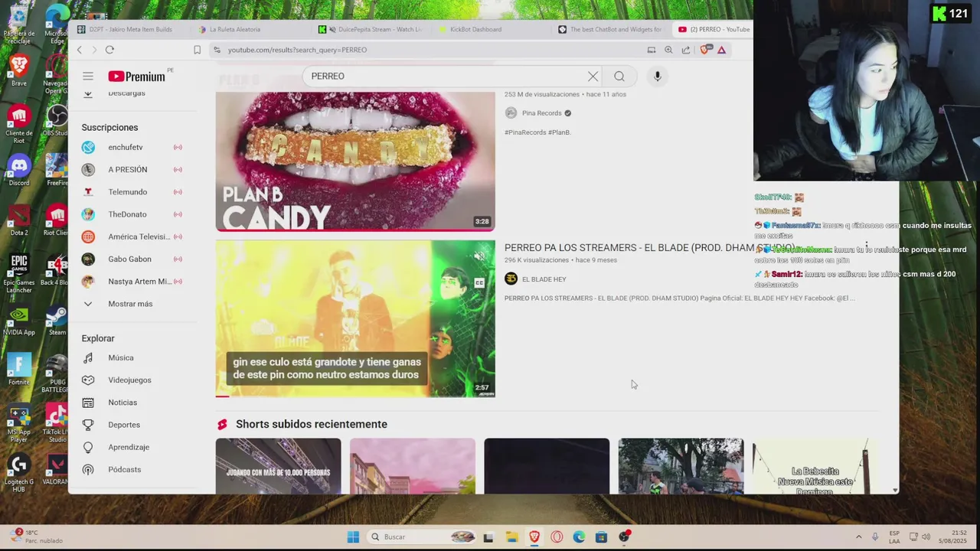The image size is (980, 551).
Task: Open the Brave Shields lion icon
Action: (x=705, y=50)
